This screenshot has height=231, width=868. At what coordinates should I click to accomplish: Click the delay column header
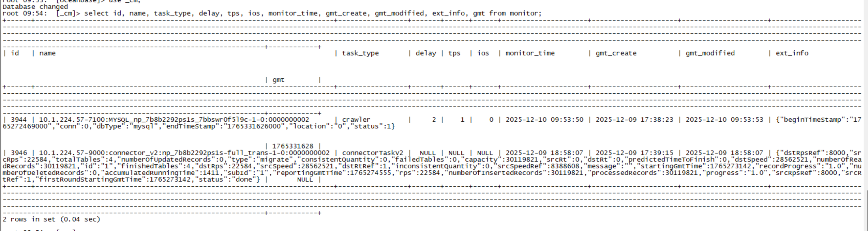(425, 53)
